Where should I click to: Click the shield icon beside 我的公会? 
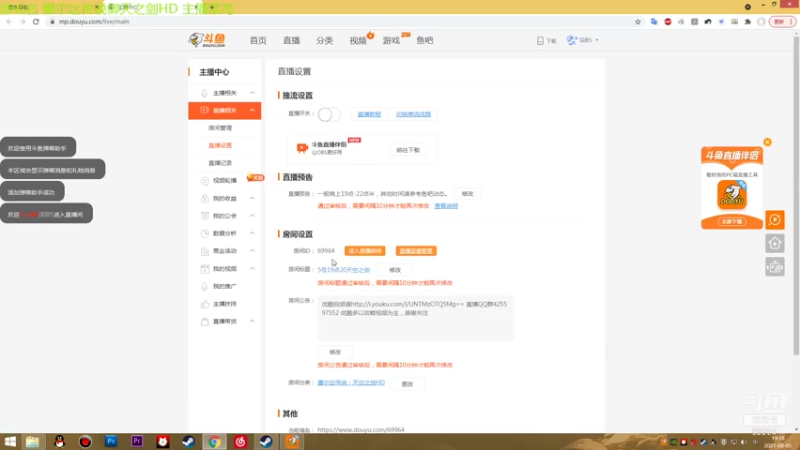[205, 216]
